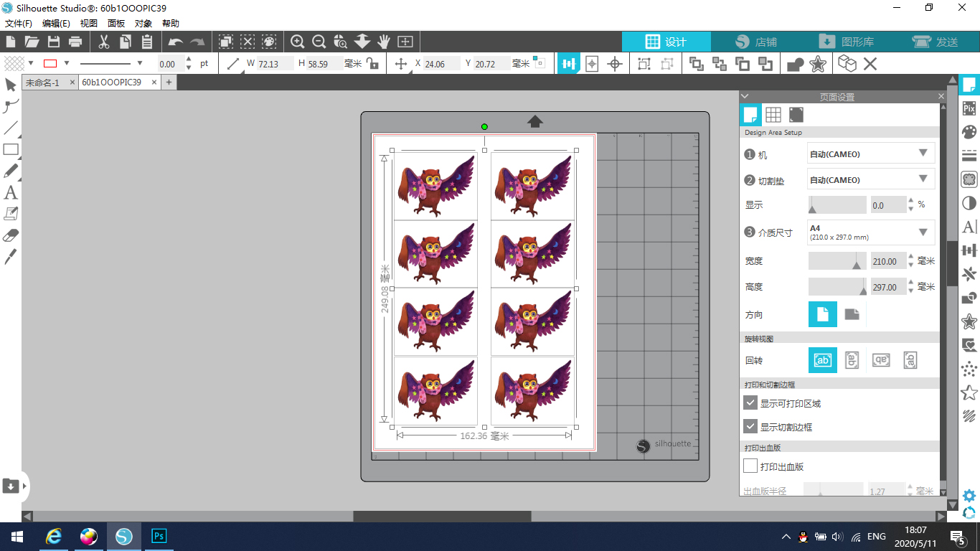
Task: Open the Pix panel in right sidebar
Action: (969, 108)
